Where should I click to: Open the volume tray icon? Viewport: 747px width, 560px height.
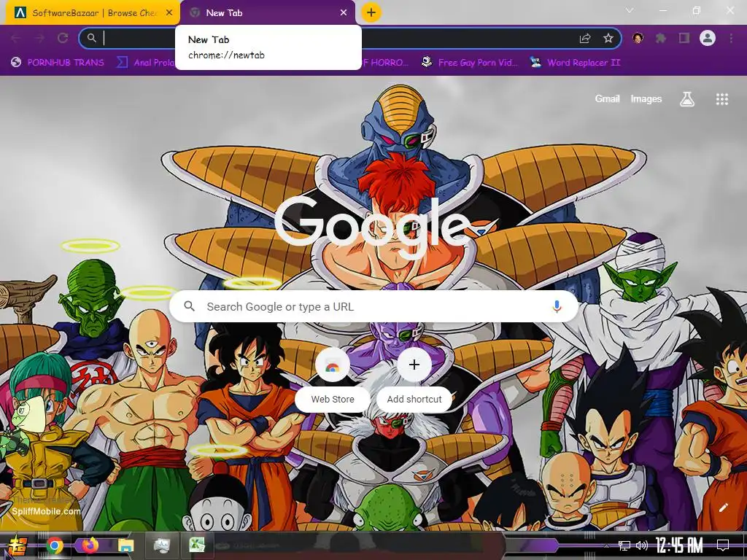pos(642,545)
